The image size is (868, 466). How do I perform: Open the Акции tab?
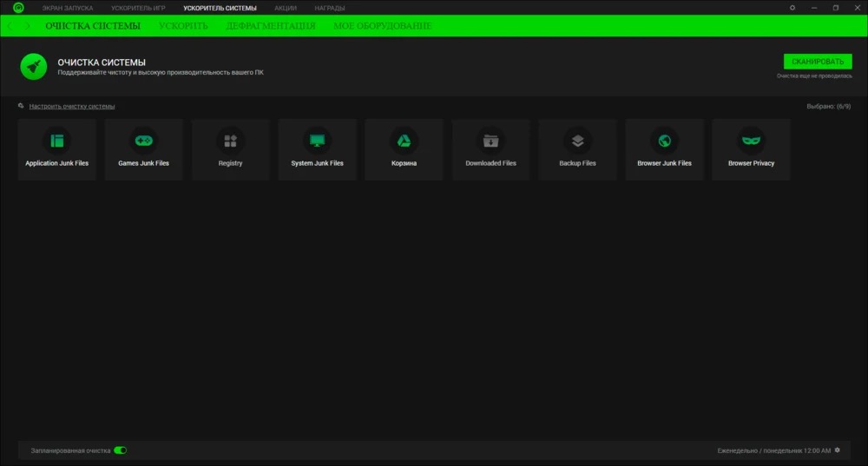286,9
